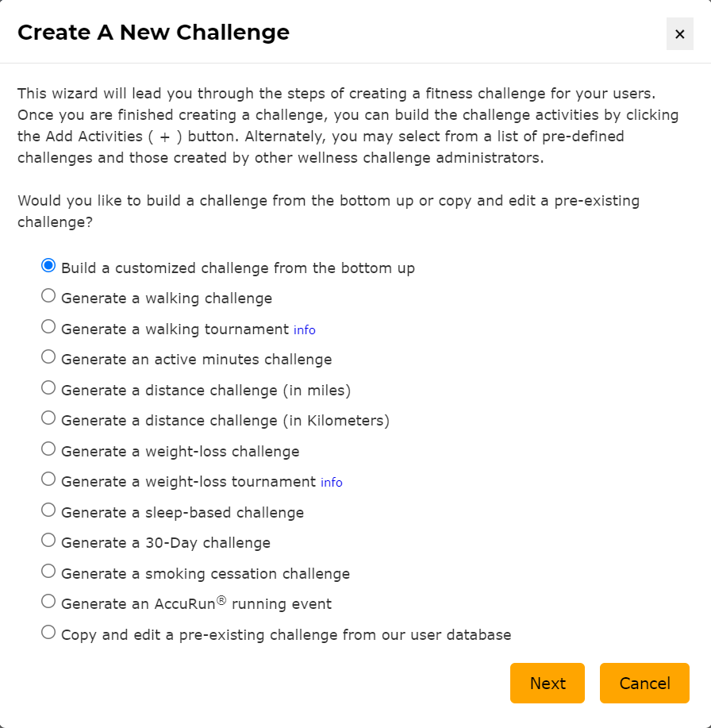
Task: Proceed by clicking Next
Action: (x=548, y=683)
